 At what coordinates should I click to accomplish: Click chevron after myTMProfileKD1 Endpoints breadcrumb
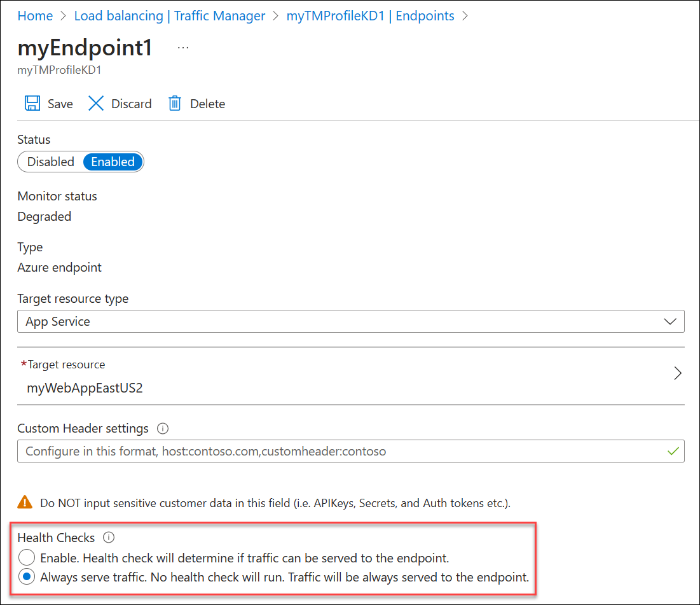click(x=465, y=16)
